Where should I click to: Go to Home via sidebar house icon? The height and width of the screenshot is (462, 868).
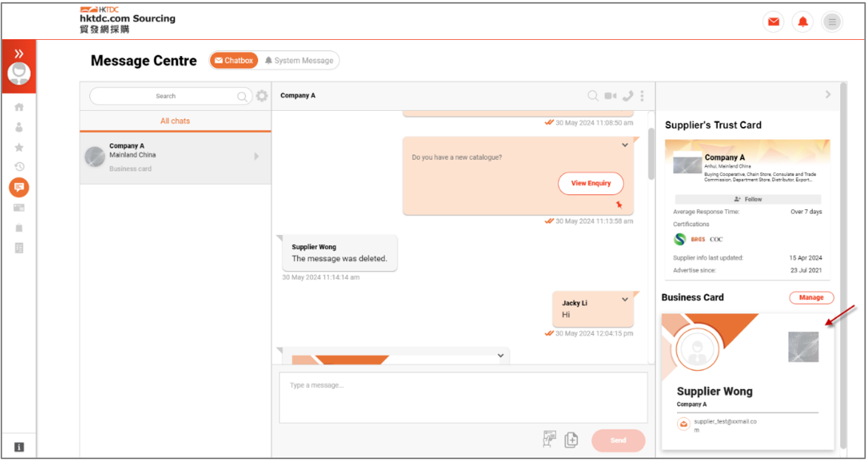tap(19, 107)
